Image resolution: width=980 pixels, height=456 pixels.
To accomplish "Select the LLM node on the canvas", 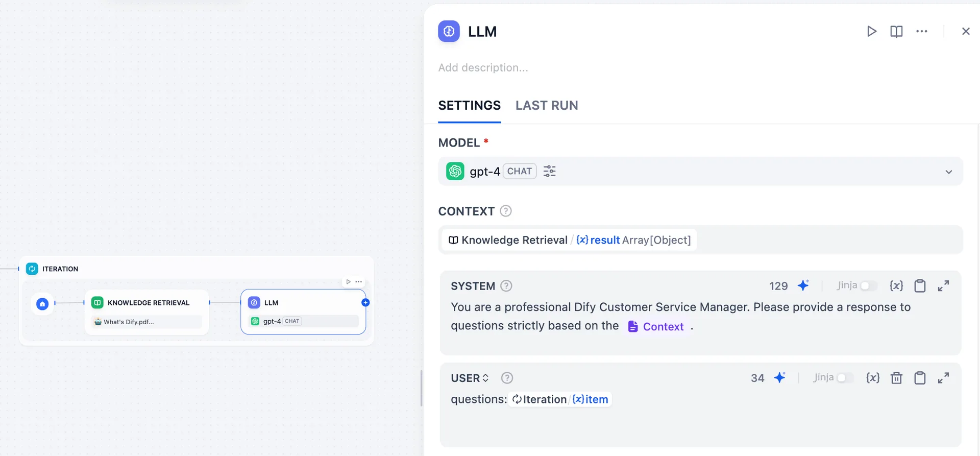I will click(303, 312).
